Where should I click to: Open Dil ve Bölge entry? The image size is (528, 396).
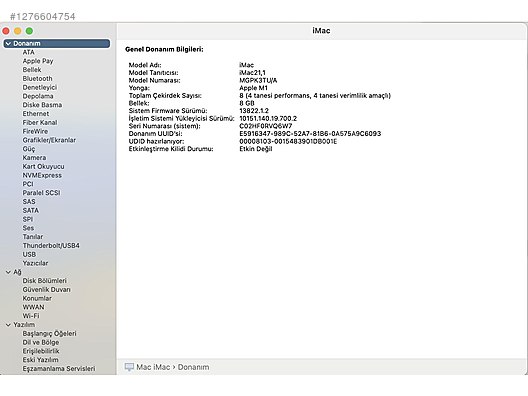coord(41,342)
